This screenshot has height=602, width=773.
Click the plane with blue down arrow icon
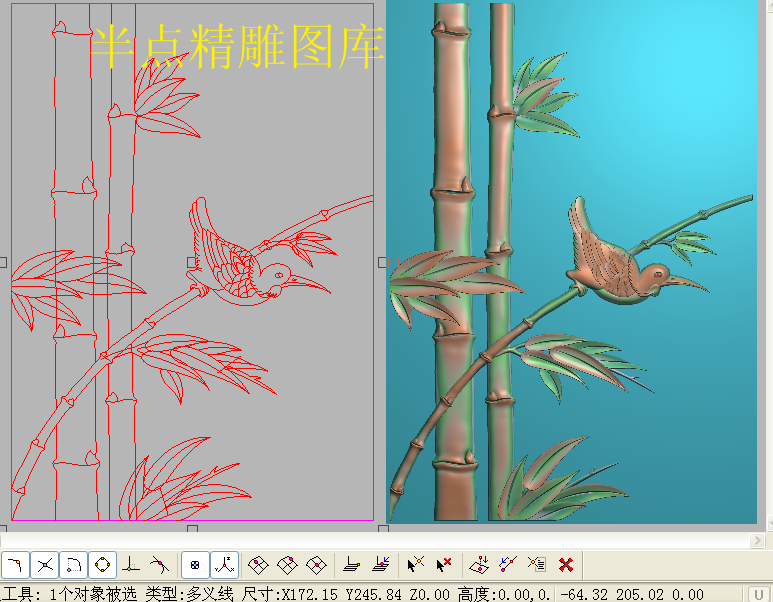479,565
